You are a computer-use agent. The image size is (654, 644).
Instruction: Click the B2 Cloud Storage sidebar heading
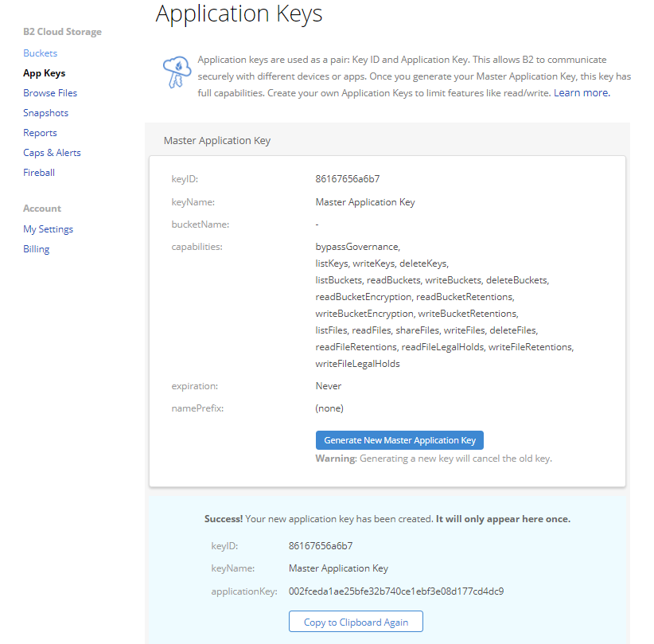[62, 32]
